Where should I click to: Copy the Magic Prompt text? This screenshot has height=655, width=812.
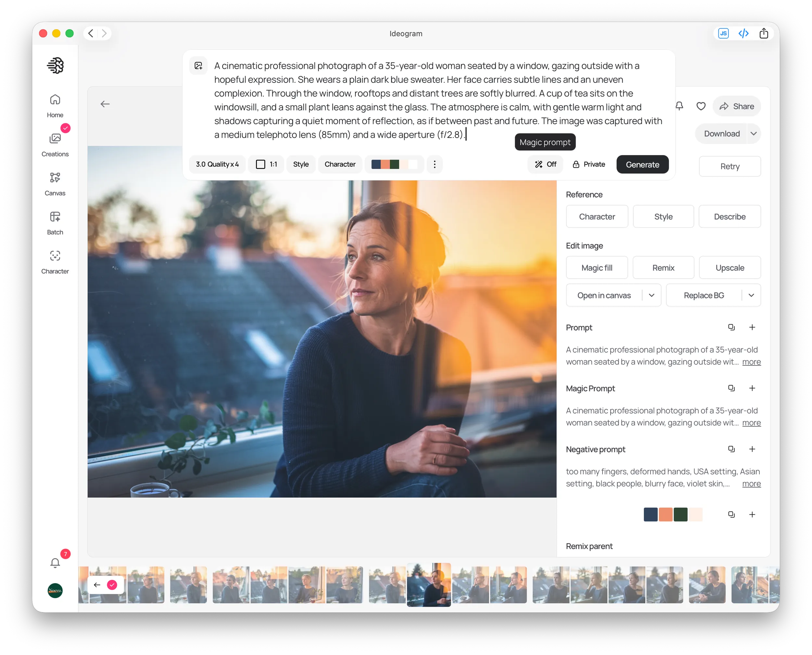point(731,388)
